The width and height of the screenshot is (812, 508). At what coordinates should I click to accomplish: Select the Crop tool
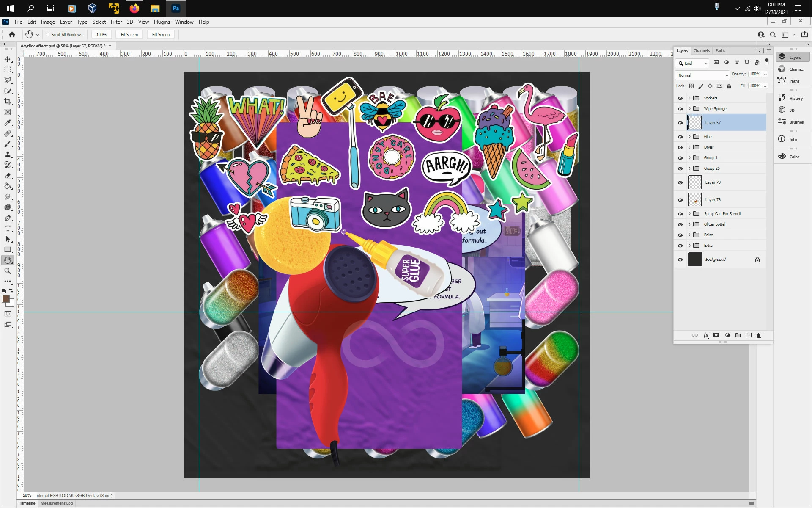[8, 102]
